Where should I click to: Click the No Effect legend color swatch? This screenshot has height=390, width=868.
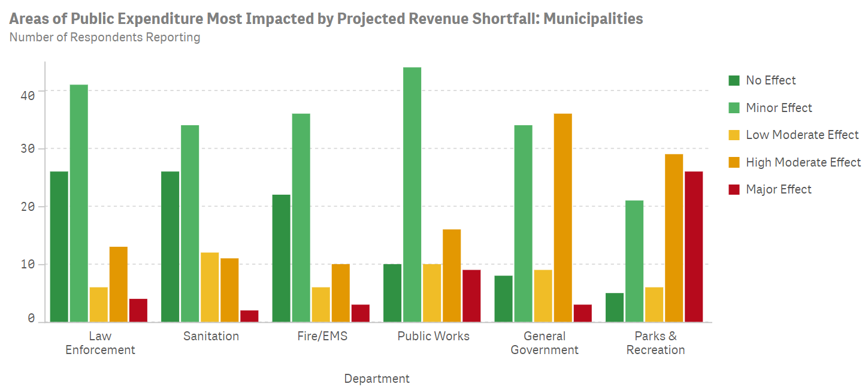pos(734,80)
